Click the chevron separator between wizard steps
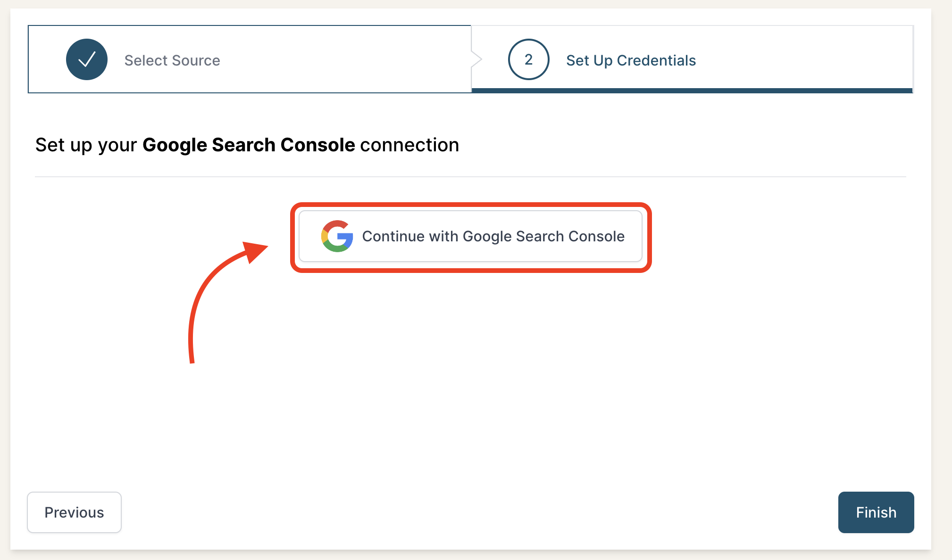 pyautogui.click(x=476, y=59)
